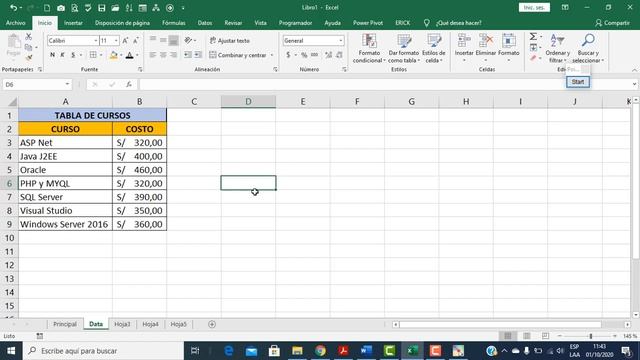Open the font name Calibri dropdown
The width and height of the screenshot is (640, 360).
tap(96, 40)
